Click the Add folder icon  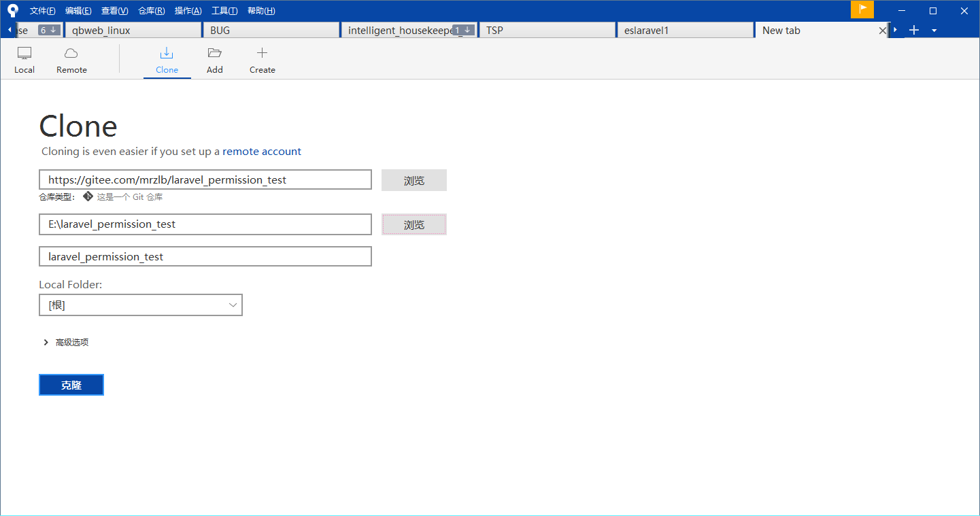215,54
